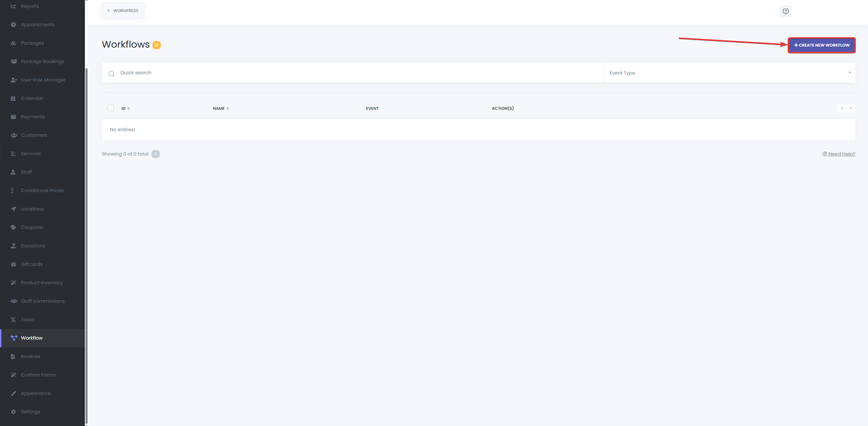
Task: Click the Locations arrow icon in sidebar
Action: (x=13, y=209)
